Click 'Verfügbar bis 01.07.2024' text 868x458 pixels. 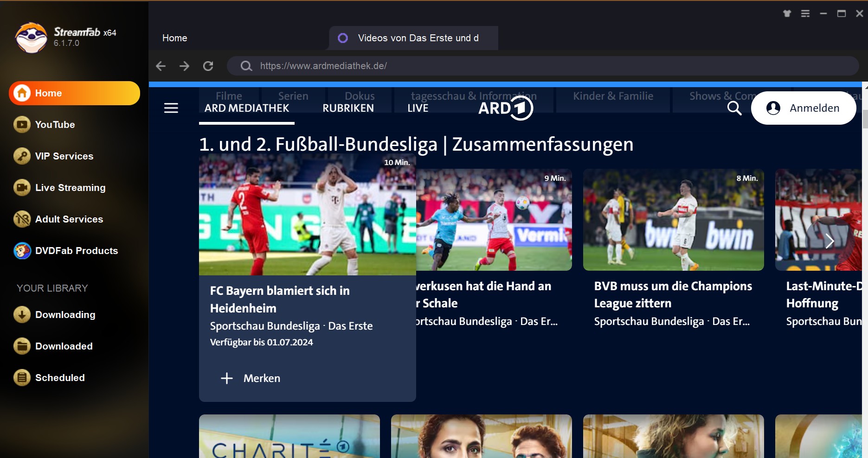pos(262,342)
